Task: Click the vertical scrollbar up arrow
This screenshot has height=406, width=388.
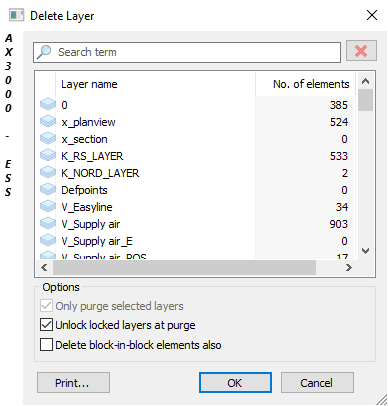Action: 365,81
